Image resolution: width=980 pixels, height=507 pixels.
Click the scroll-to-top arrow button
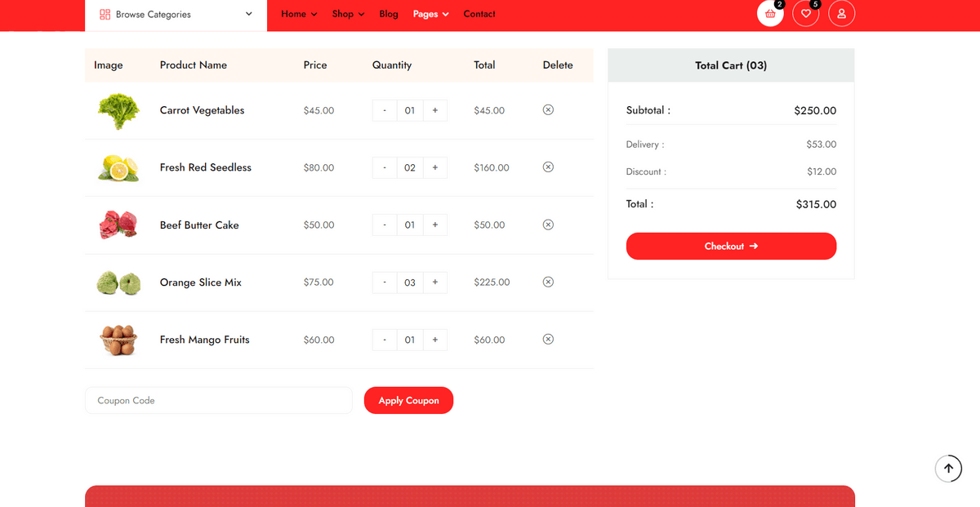pos(948,469)
